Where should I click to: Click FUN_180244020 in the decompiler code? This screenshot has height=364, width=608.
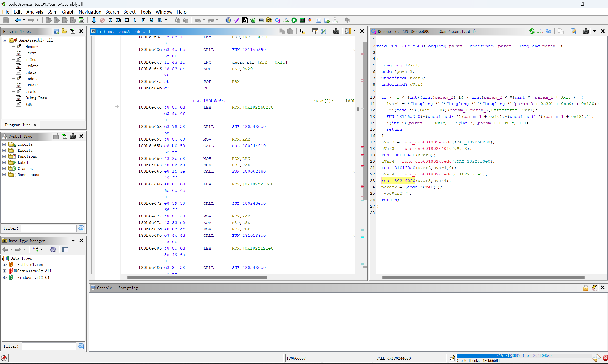[x=398, y=181]
